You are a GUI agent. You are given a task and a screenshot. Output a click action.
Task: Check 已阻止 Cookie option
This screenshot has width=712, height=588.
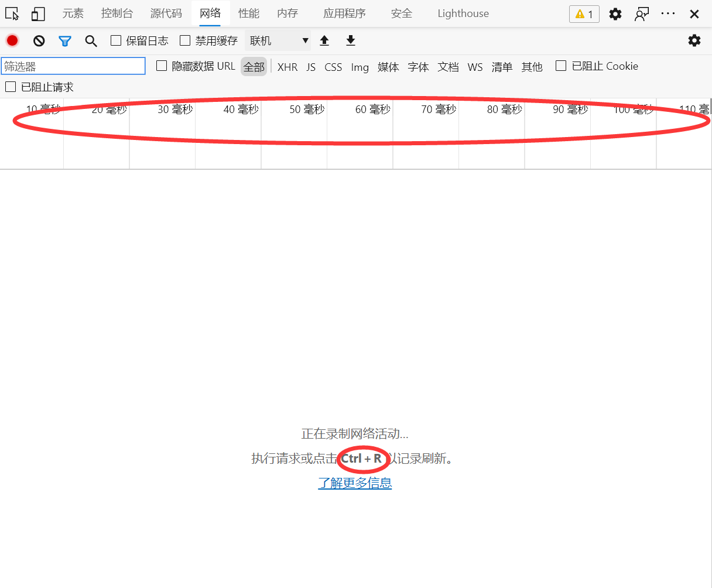point(561,66)
